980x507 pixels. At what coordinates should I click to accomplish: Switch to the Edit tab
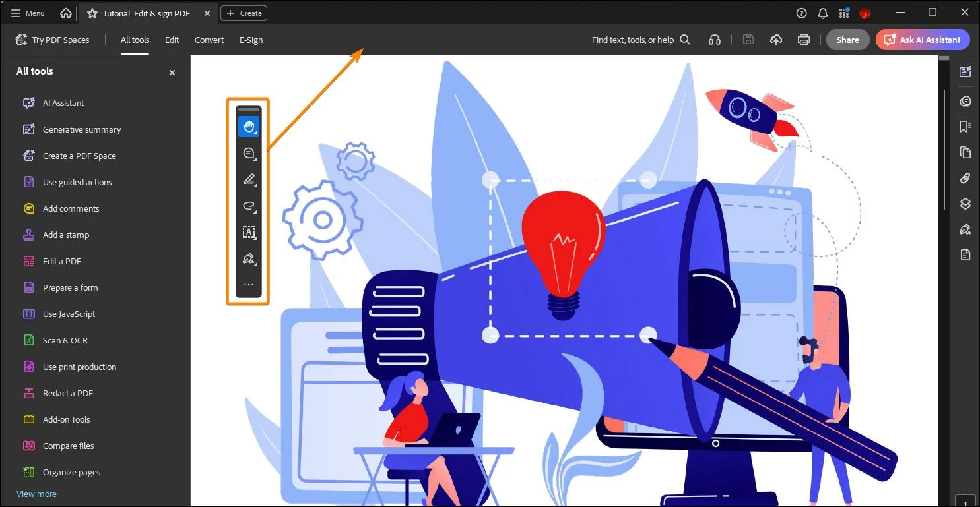[172, 40]
